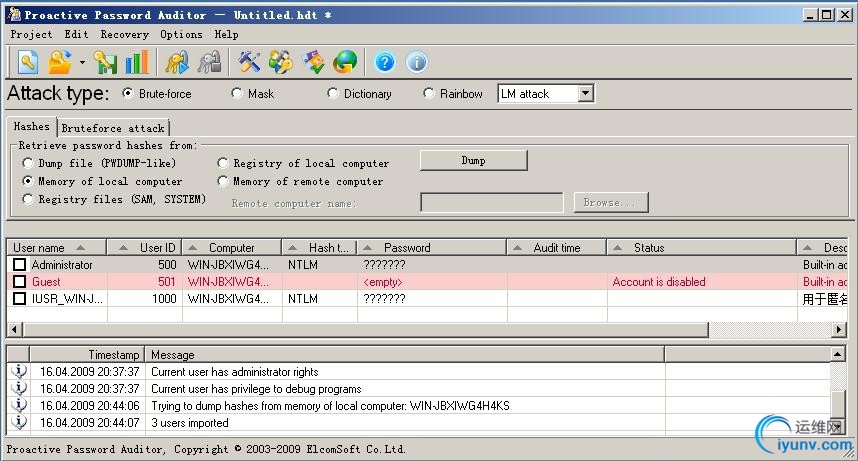Viewport: 858px width, 461px height.
Task: Select the '3 users imported' log message
Action: [189, 423]
